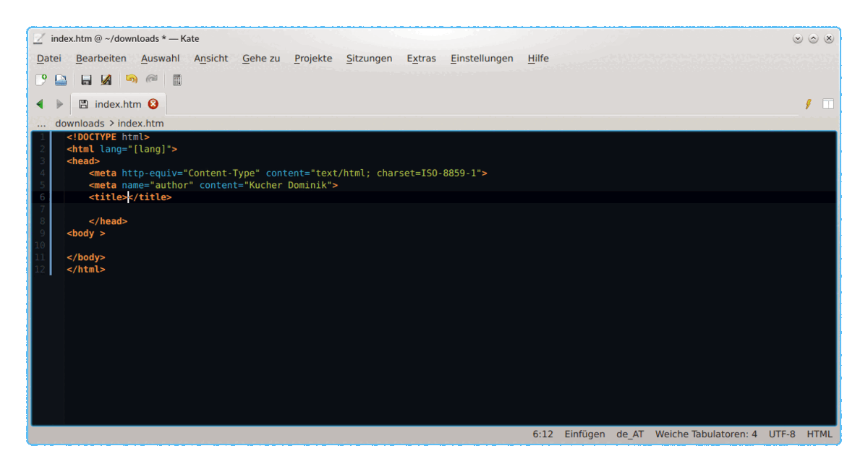Click the </title> closing tag
This screenshot has width=868, height=472.
[150, 197]
